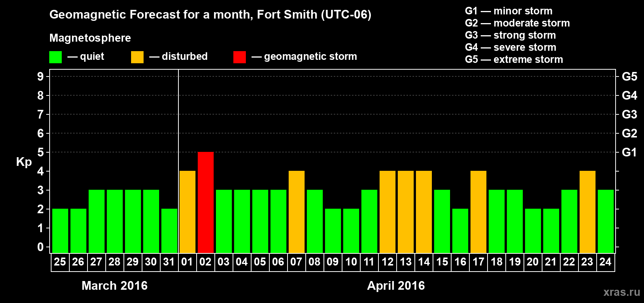
Task: Click date label 18 on the axis
Action: tap(496, 262)
